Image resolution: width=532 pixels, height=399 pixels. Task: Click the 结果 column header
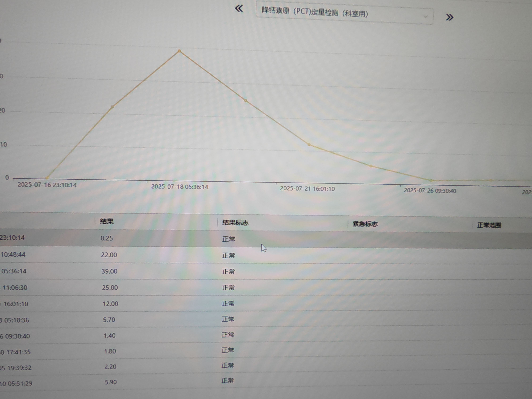tap(107, 221)
